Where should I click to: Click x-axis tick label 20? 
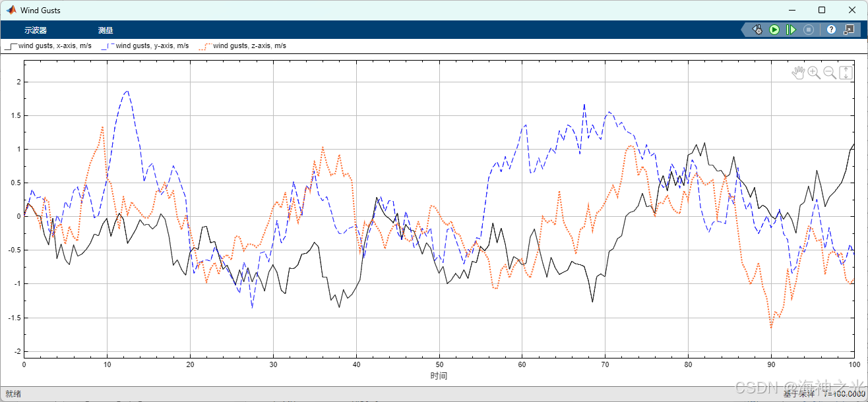(x=190, y=364)
